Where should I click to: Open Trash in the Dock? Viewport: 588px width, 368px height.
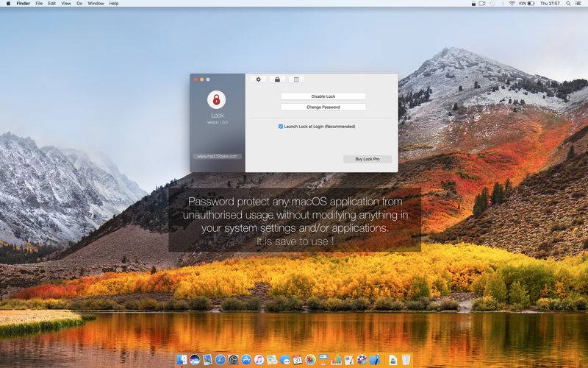click(406, 359)
